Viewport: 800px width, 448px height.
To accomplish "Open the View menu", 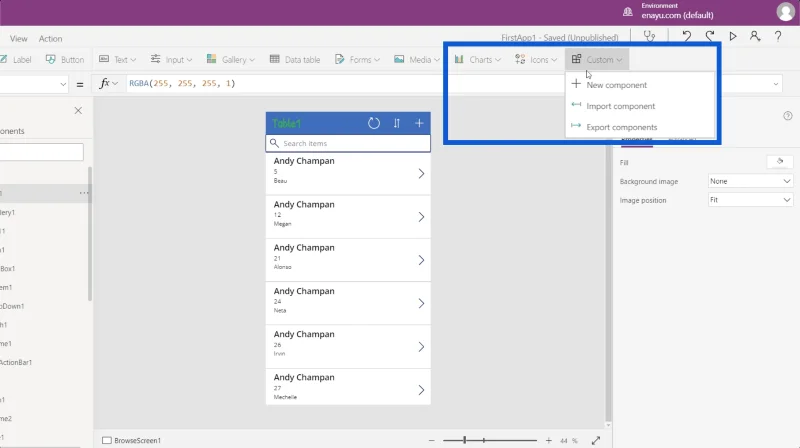I will [x=18, y=39].
